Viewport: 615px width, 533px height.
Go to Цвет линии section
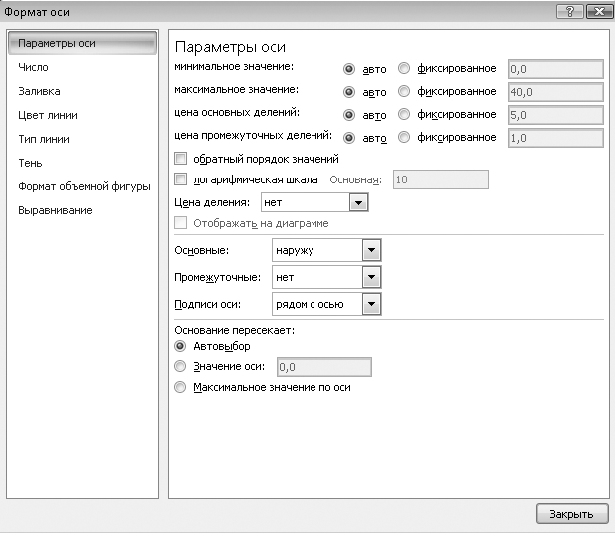pyautogui.click(x=48, y=115)
